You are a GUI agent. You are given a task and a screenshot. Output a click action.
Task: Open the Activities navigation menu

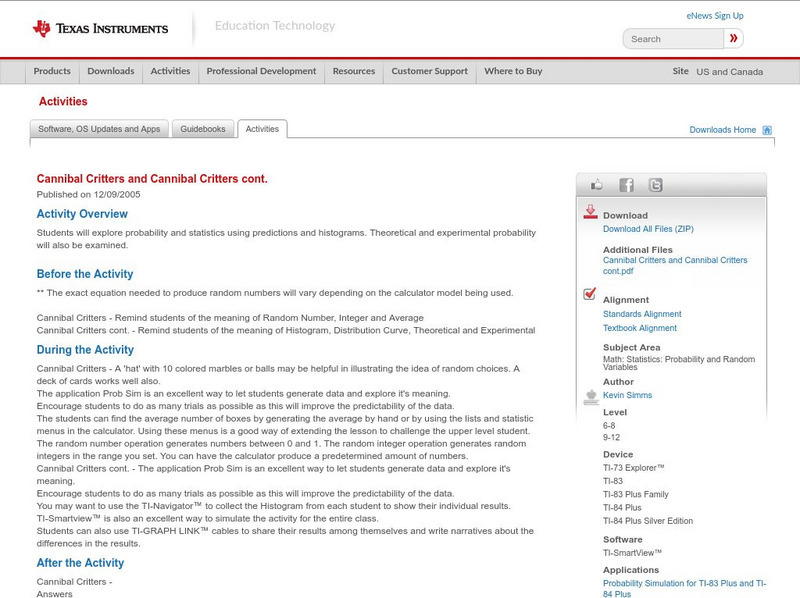pyautogui.click(x=170, y=71)
